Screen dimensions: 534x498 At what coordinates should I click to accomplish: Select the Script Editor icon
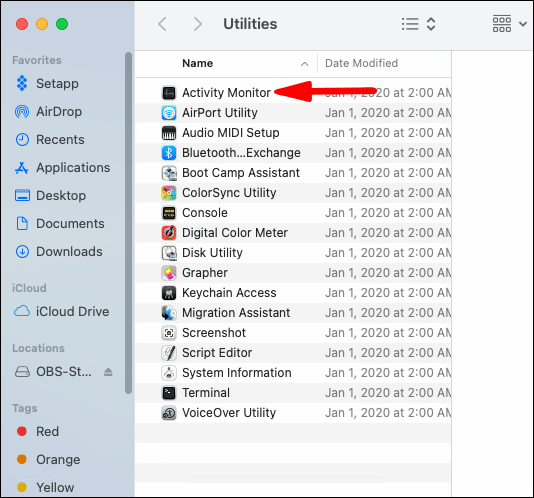(169, 353)
